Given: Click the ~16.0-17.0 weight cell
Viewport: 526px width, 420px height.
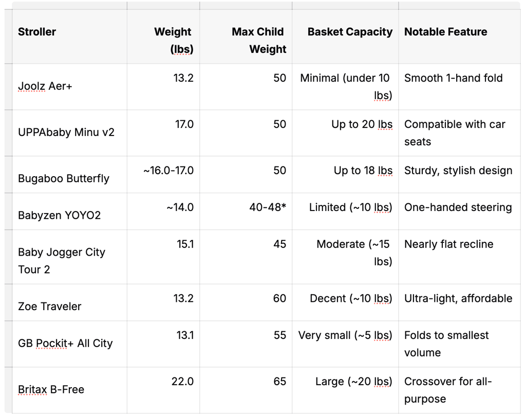Looking at the screenshot, I should click(163, 174).
